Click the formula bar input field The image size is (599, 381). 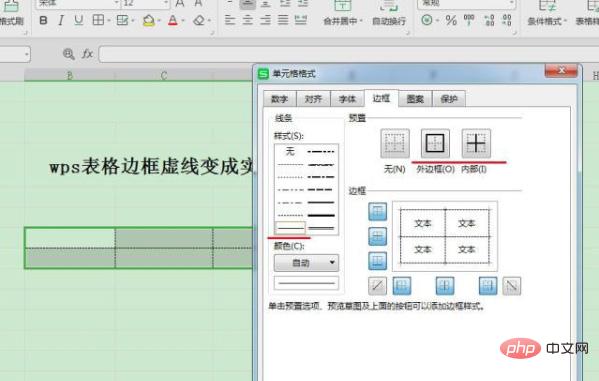point(349,54)
